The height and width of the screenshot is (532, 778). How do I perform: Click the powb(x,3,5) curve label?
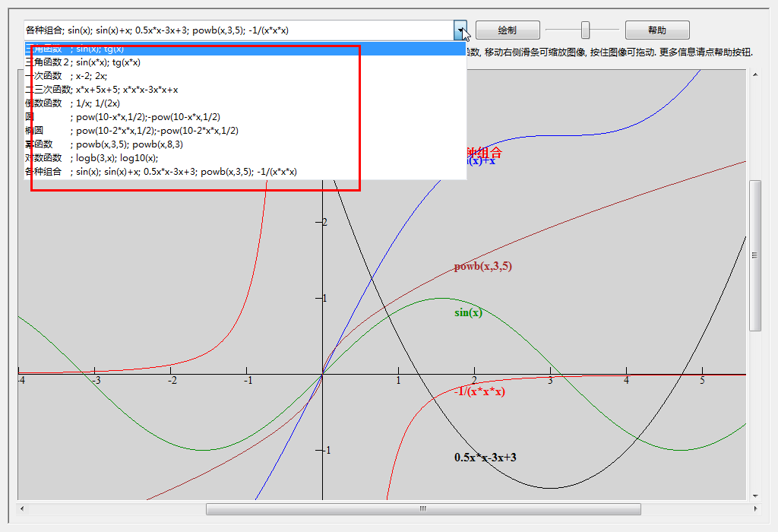(x=482, y=267)
